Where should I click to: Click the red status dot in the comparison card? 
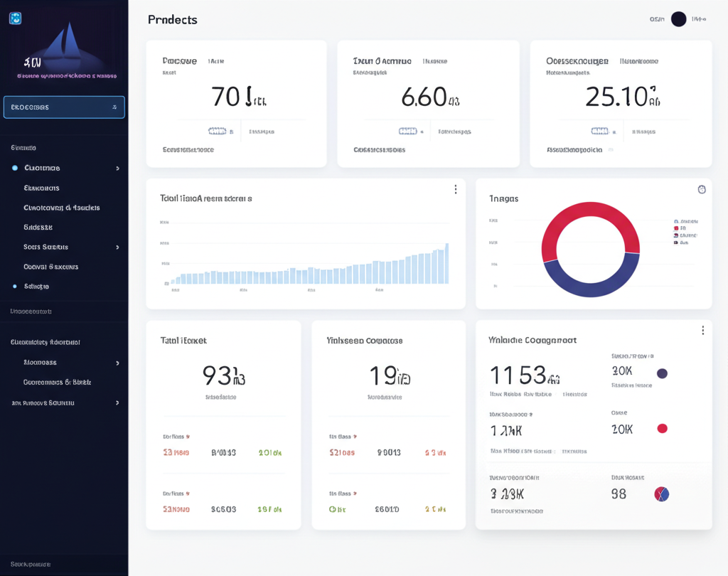[x=662, y=428]
